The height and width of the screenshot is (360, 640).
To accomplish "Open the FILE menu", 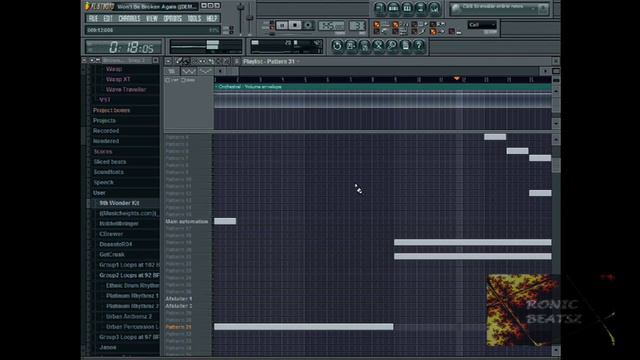I will [93, 19].
